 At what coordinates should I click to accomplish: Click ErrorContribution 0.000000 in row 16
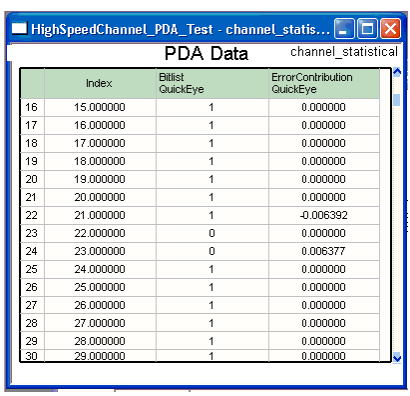click(324, 107)
